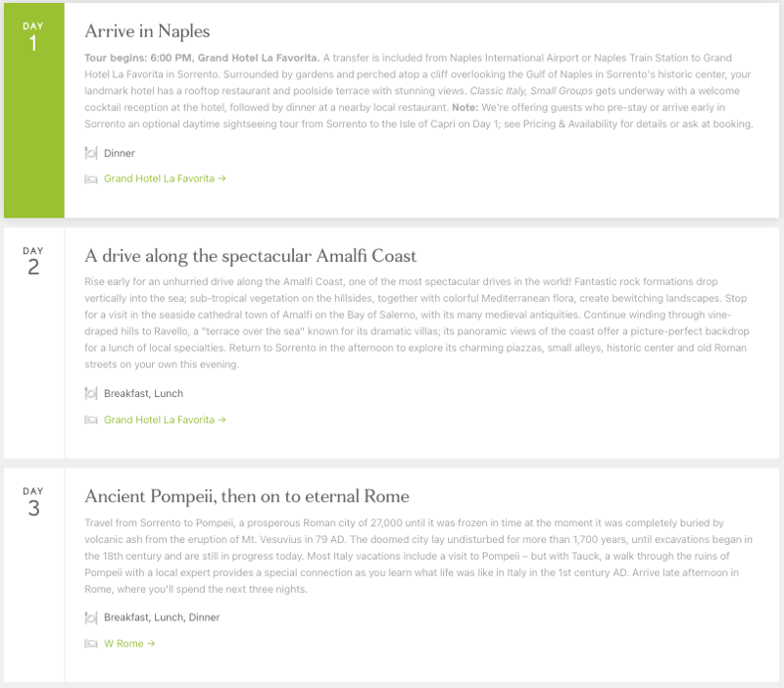The height and width of the screenshot is (688, 784).
Task: Click the Breakfast, Lunch, Dinner label on Day 3
Action: (162, 617)
